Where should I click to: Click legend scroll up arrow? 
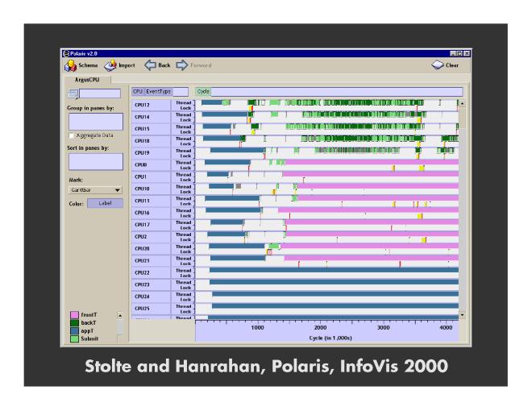(x=120, y=315)
